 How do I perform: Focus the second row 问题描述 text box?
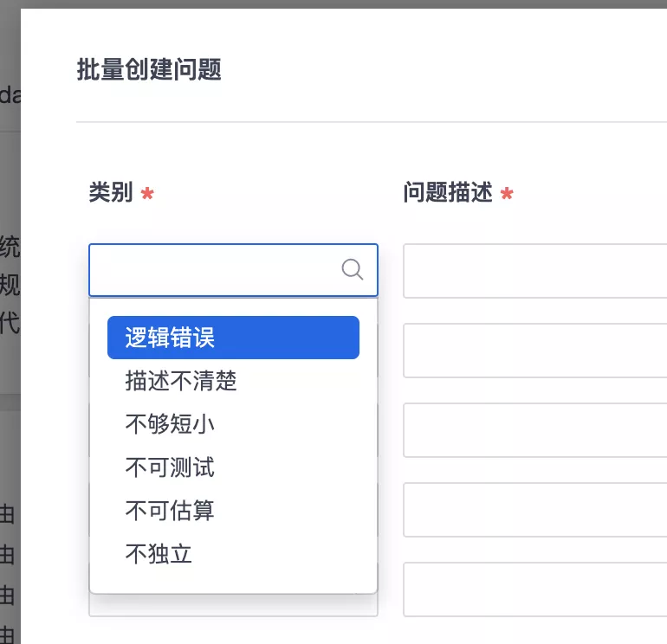coord(535,351)
